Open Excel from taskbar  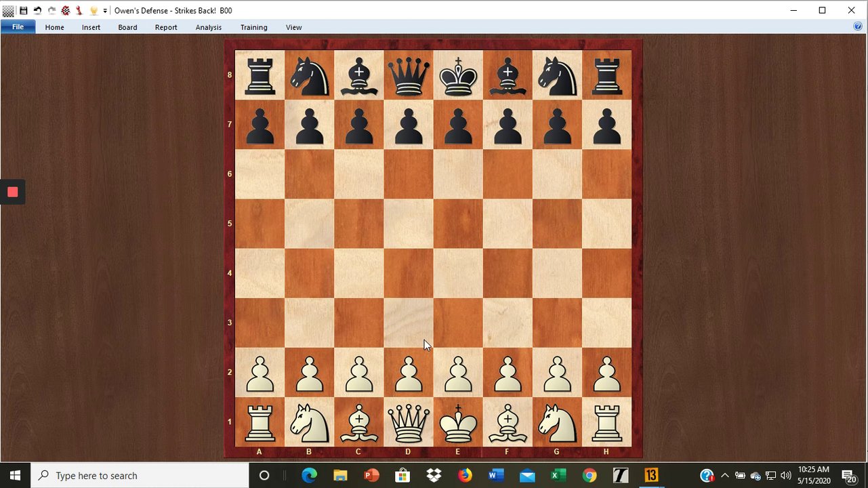pyautogui.click(x=558, y=475)
